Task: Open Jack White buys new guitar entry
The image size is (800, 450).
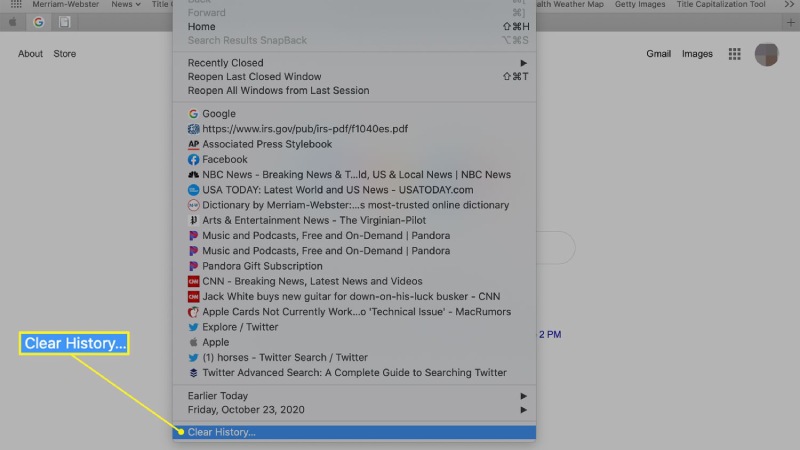Action: click(354, 296)
